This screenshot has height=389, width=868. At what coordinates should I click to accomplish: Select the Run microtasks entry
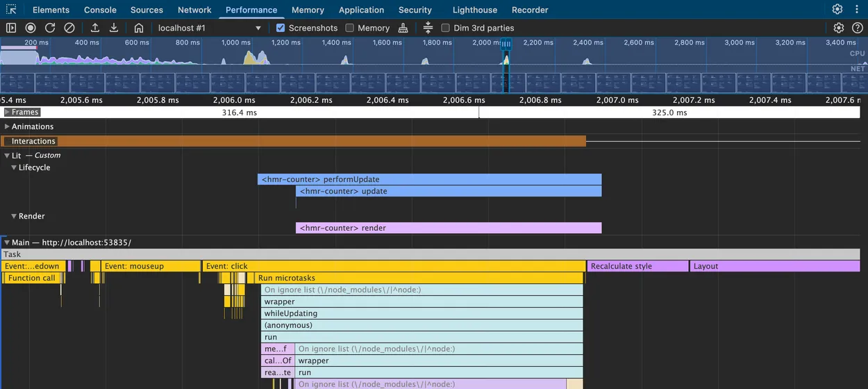click(419, 278)
